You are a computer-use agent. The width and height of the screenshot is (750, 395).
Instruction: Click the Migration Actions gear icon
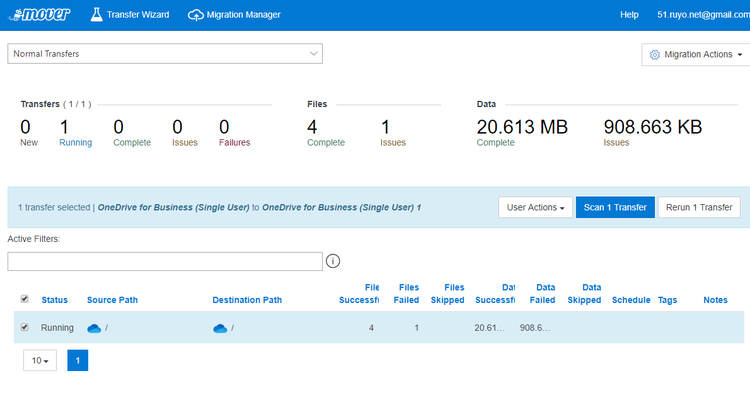coord(654,55)
